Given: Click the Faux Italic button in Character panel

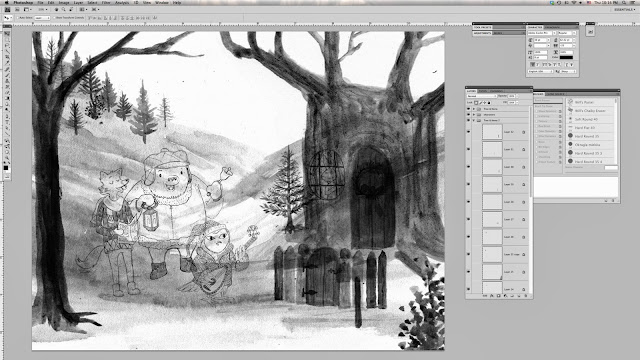Looking at the screenshot, I should click(538, 64).
